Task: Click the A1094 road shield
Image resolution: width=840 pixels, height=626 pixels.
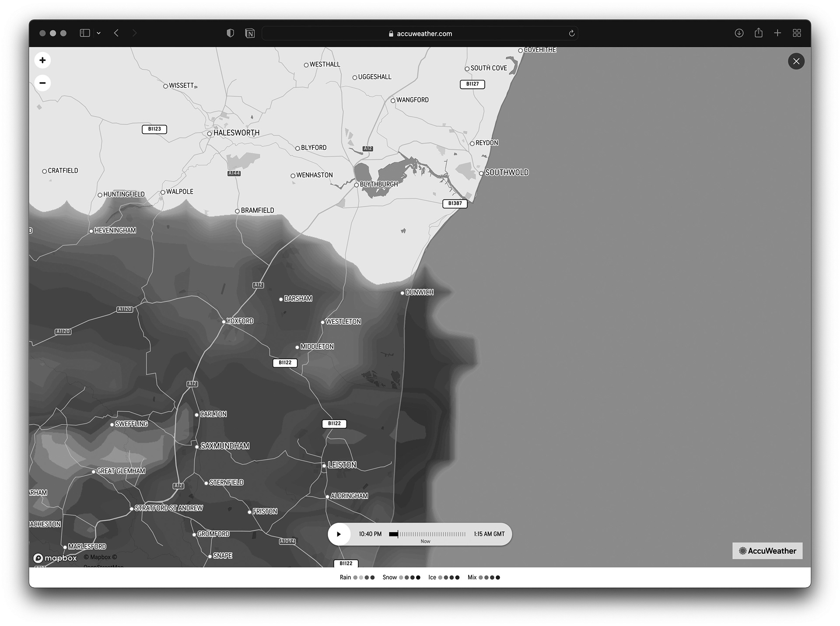Action: 287,541
